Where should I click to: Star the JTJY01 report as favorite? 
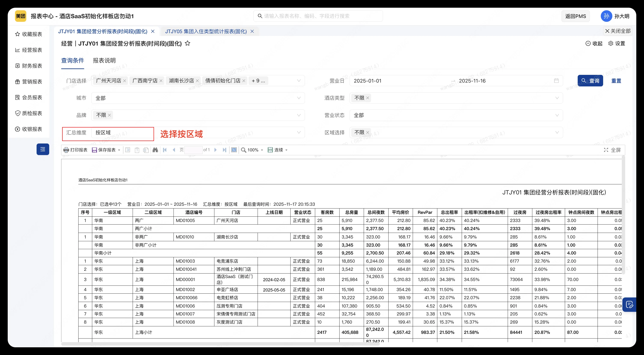pos(188,43)
